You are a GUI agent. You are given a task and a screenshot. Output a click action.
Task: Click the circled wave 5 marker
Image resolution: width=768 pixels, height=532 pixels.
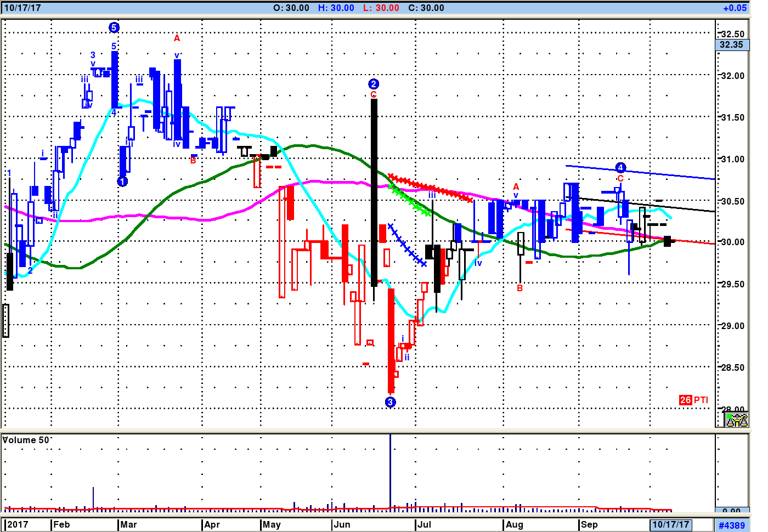pos(114,27)
